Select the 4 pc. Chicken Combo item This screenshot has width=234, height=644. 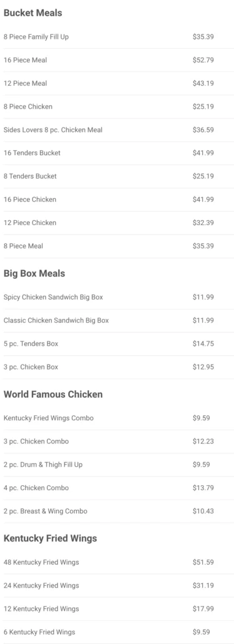(117, 488)
